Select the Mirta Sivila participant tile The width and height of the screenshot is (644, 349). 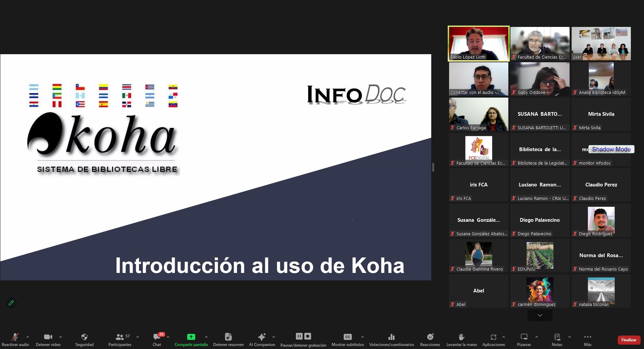tap(601, 114)
